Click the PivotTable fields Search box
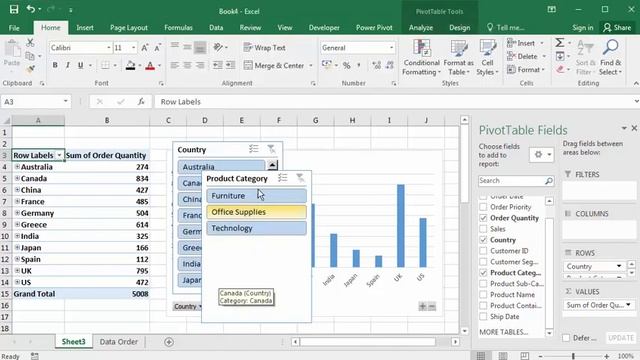Image resolution: width=640 pixels, height=360 pixels. point(516,180)
